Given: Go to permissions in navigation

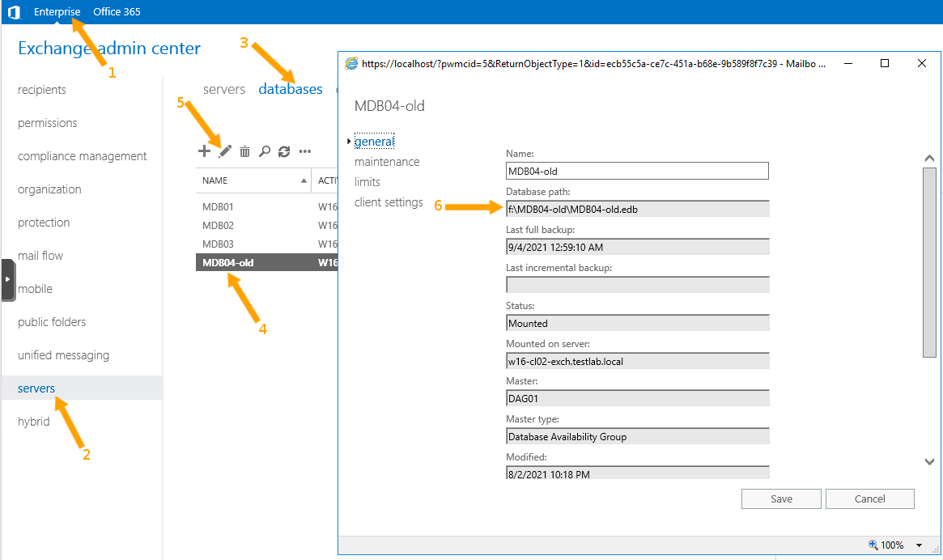Looking at the screenshot, I should (48, 123).
